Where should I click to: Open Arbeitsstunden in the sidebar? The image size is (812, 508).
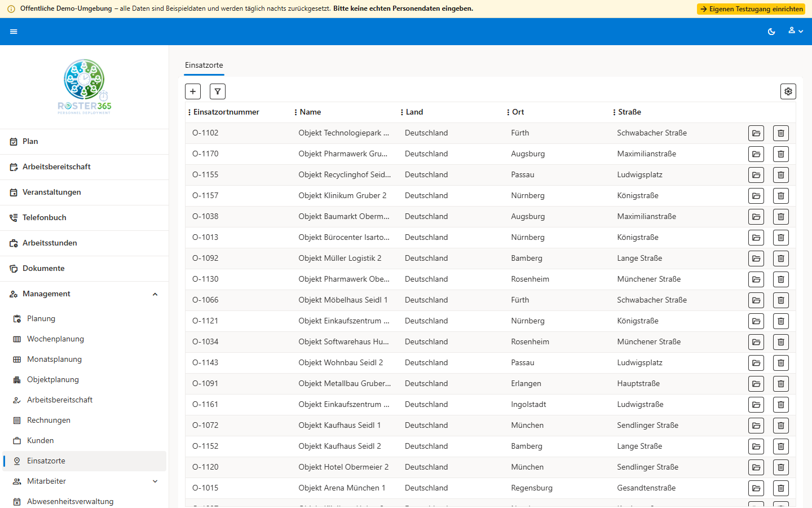tap(85, 243)
